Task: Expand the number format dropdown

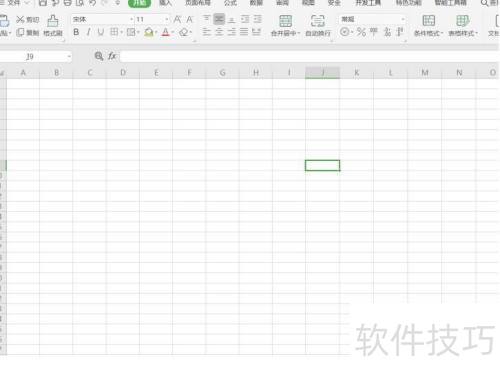Action: [403, 19]
